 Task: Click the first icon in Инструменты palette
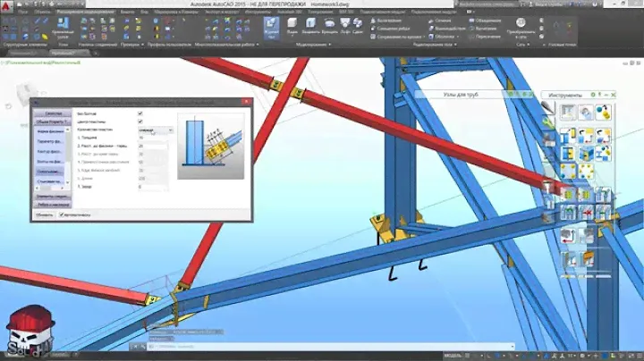pyautogui.click(x=567, y=111)
